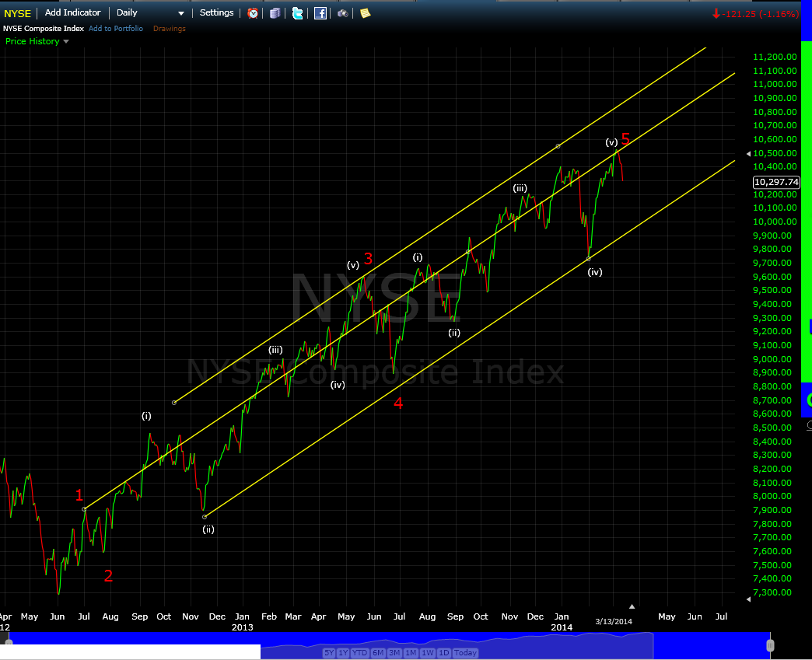
Task: Select the 3M range button
Action: pyautogui.click(x=394, y=653)
